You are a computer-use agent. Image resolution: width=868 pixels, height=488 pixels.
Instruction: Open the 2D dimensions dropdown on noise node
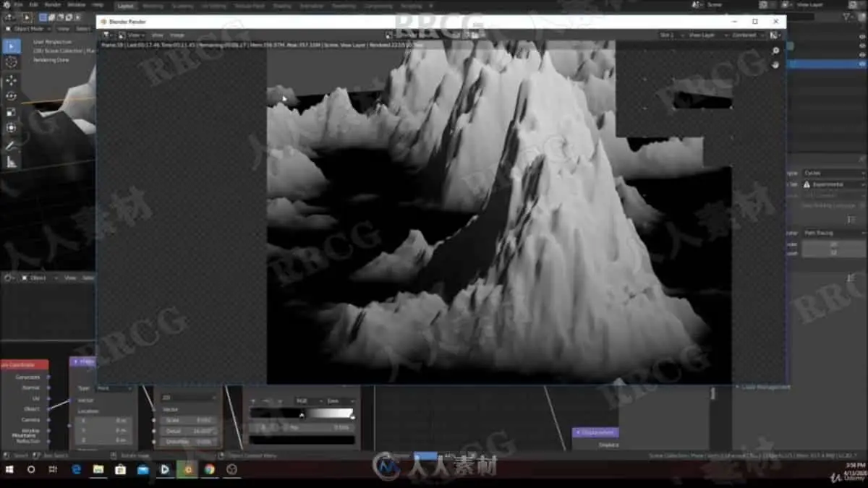click(189, 398)
